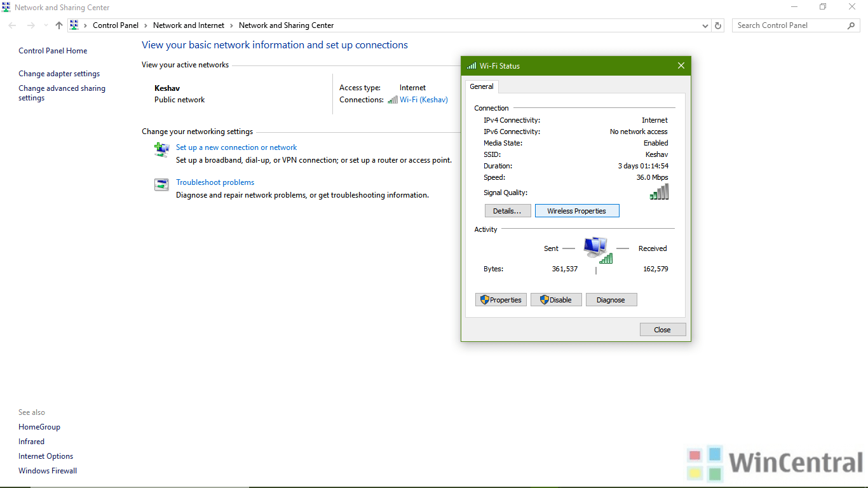Open Wireless Properties
The width and height of the screenshot is (868, 488).
[577, 210]
